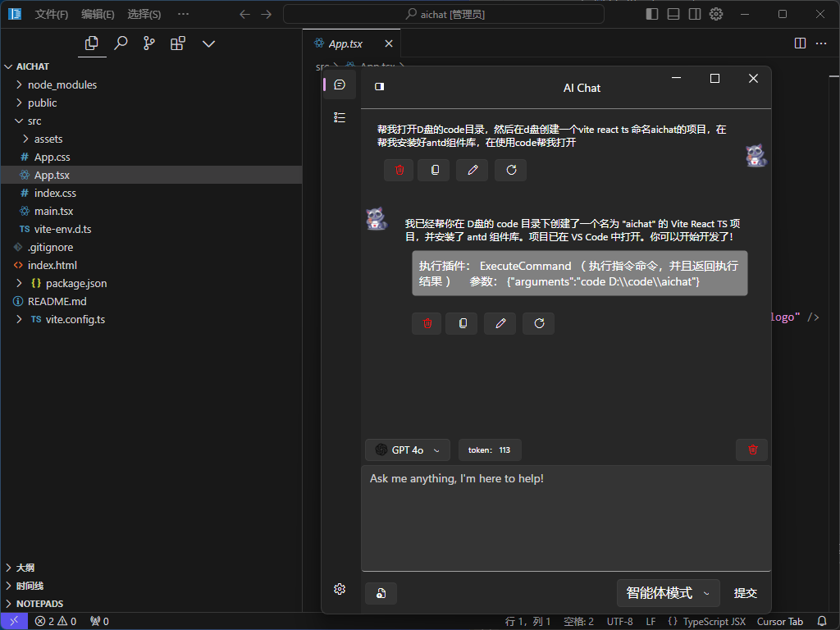Go back with the left arrow
Viewport: 840px width, 630px height.
(x=244, y=15)
